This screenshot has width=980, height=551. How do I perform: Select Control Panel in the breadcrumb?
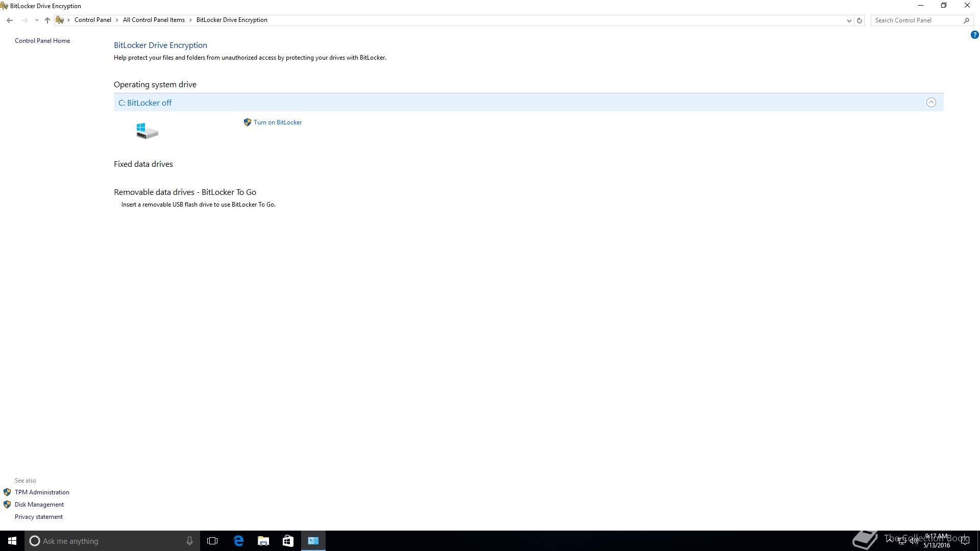point(92,20)
